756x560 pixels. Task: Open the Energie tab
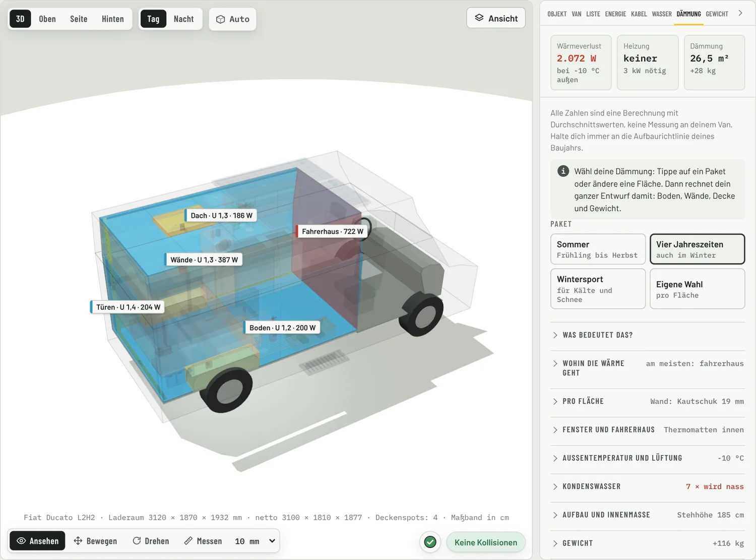click(x=615, y=14)
